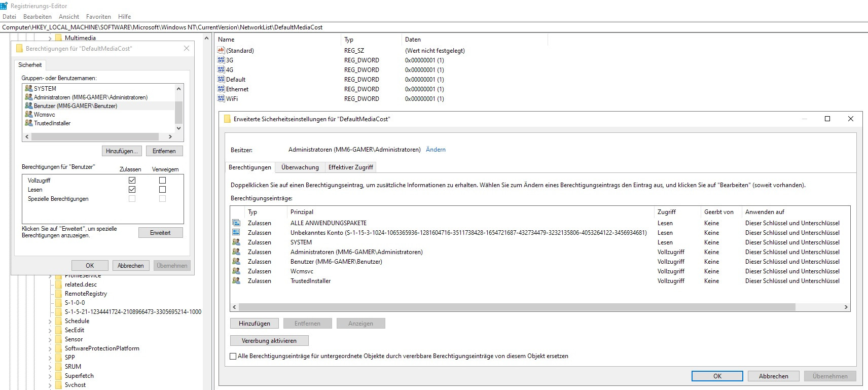Click the Superfetch folder icon
Viewport: 868px width, 390px height.
58,376
